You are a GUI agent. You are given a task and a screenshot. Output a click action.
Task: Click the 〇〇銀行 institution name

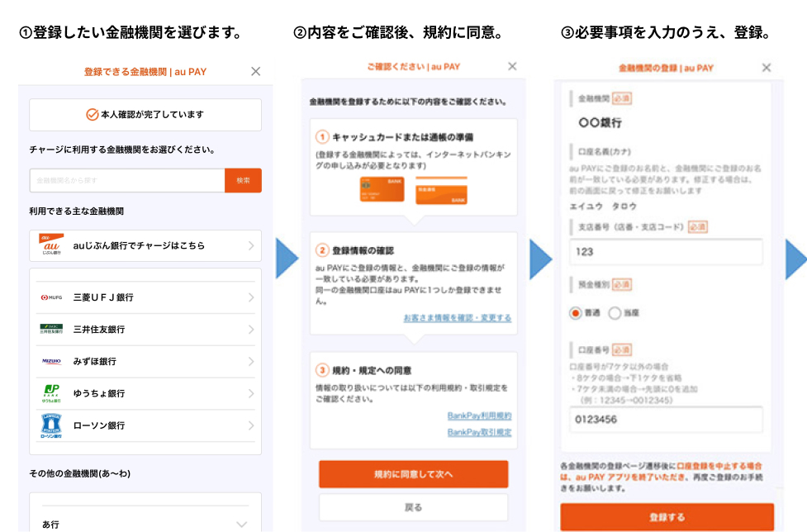[x=601, y=122]
